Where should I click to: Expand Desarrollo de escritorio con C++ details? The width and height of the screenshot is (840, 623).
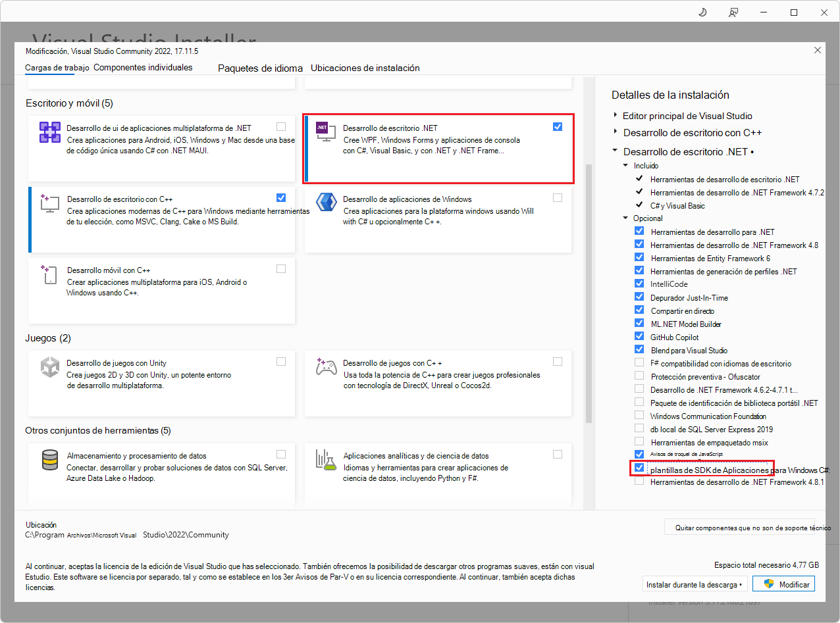coord(616,132)
